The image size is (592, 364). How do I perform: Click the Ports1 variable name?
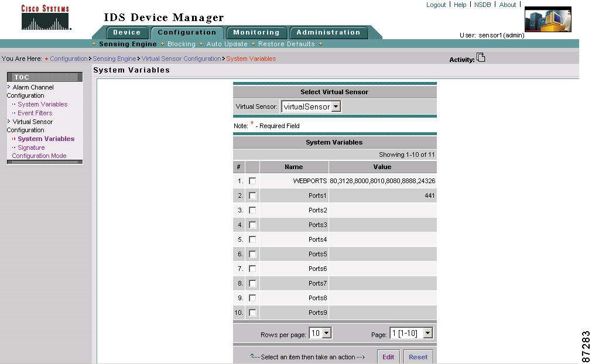pos(317,196)
